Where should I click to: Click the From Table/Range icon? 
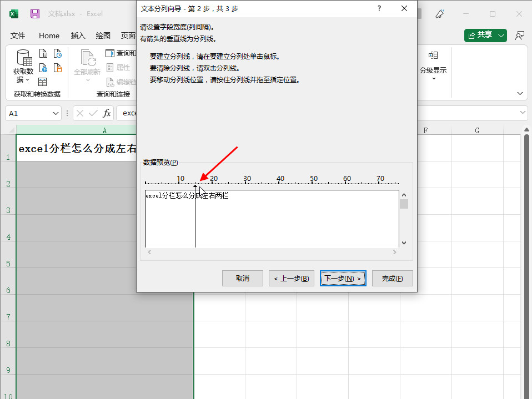43,82
